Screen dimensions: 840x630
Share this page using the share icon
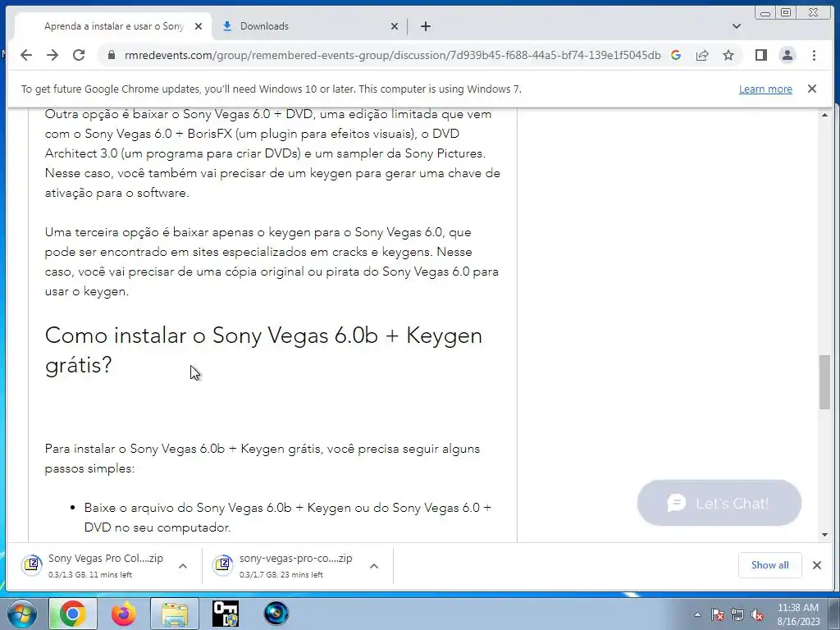pyautogui.click(x=702, y=55)
